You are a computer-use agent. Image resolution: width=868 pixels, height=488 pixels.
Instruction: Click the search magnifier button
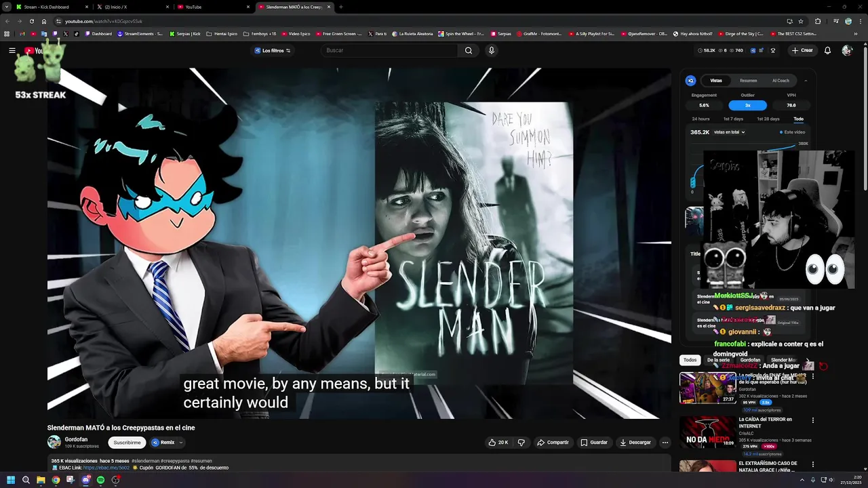469,50
